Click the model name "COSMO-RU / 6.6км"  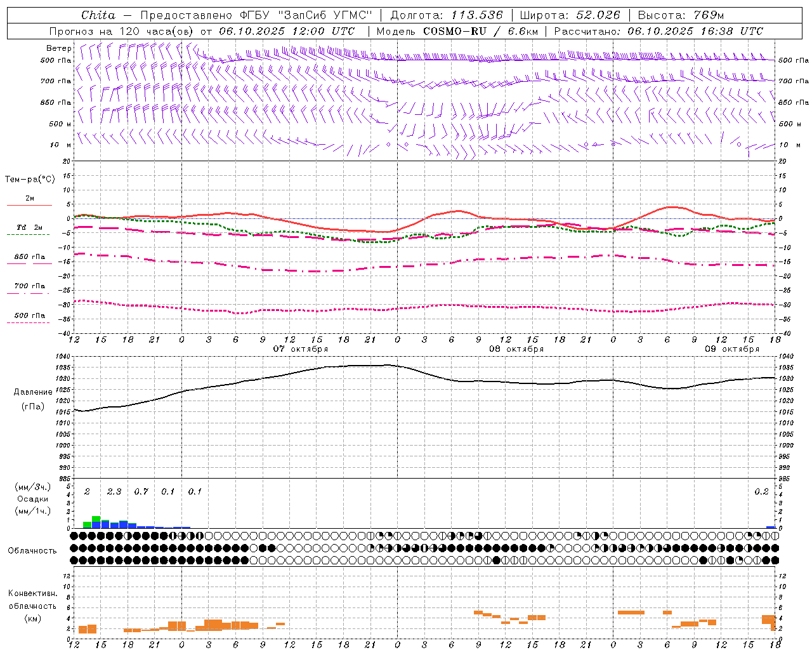[x=481, y=31]
